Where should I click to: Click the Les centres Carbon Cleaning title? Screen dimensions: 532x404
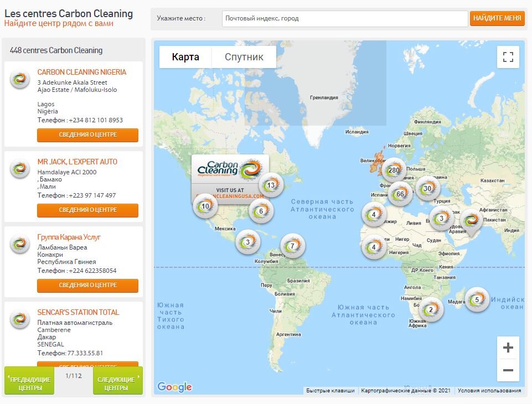pyautogui.click(x=69, y=14)
